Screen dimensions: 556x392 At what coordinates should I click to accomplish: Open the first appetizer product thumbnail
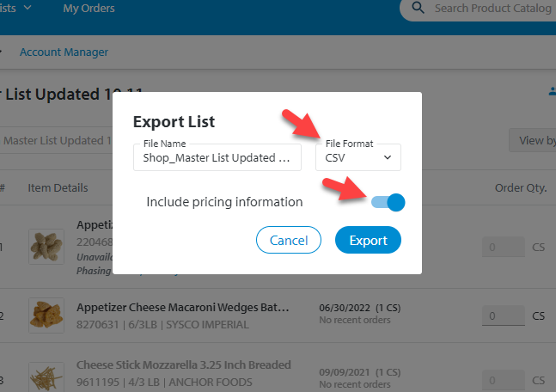click(x=46, y=247)
